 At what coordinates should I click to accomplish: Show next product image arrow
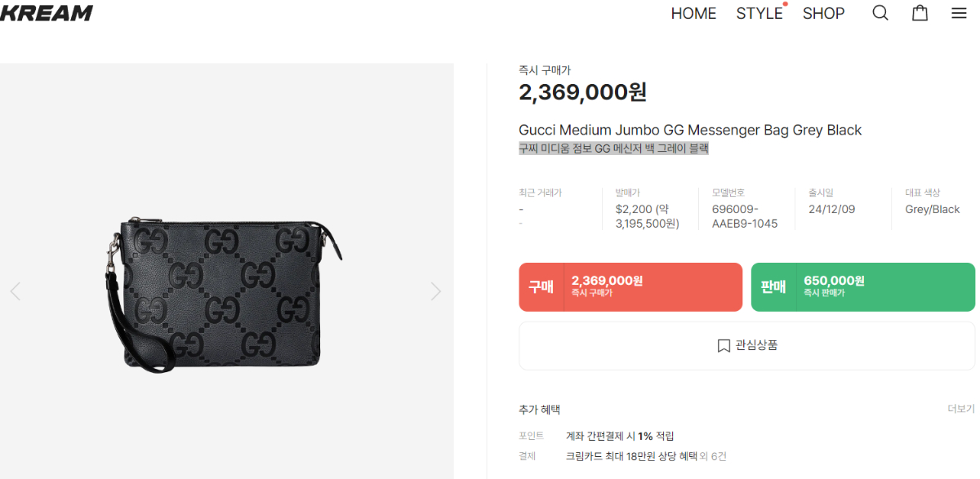click(436, 291)
